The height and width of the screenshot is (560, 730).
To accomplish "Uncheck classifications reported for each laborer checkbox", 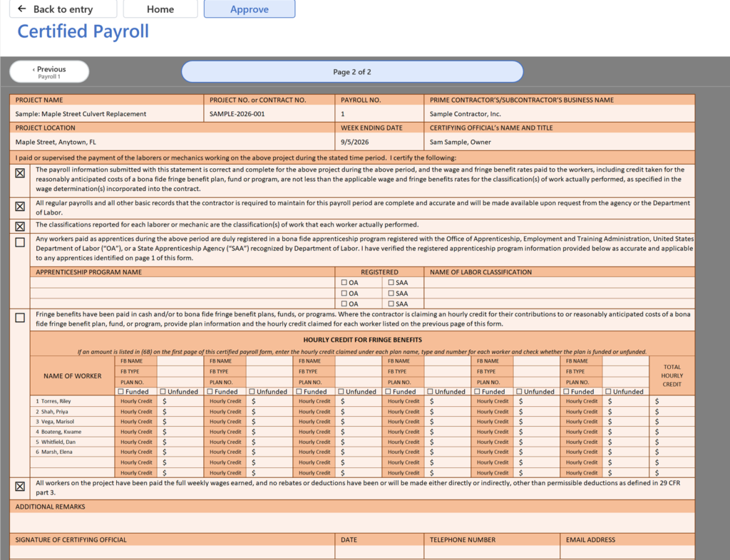I will click(20, 226).
